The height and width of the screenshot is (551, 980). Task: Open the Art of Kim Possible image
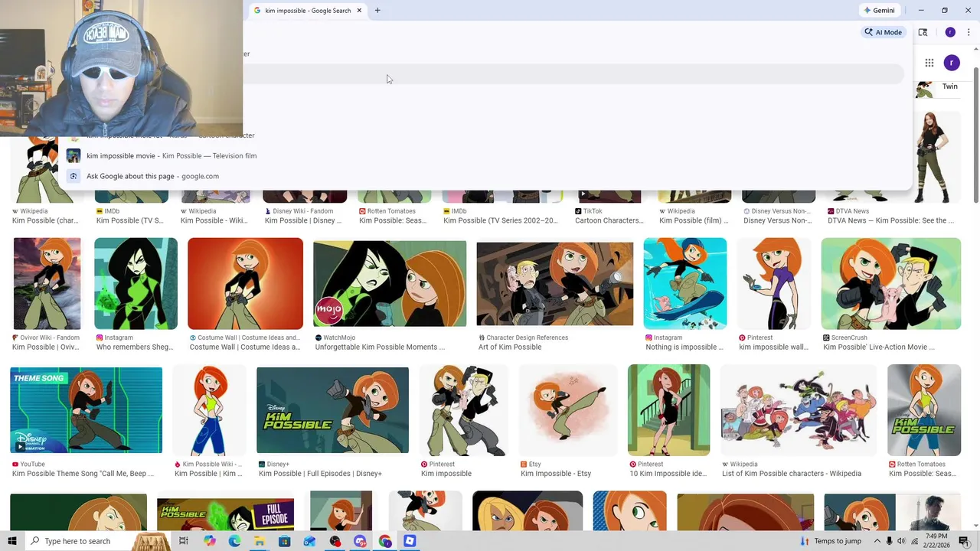555,283
